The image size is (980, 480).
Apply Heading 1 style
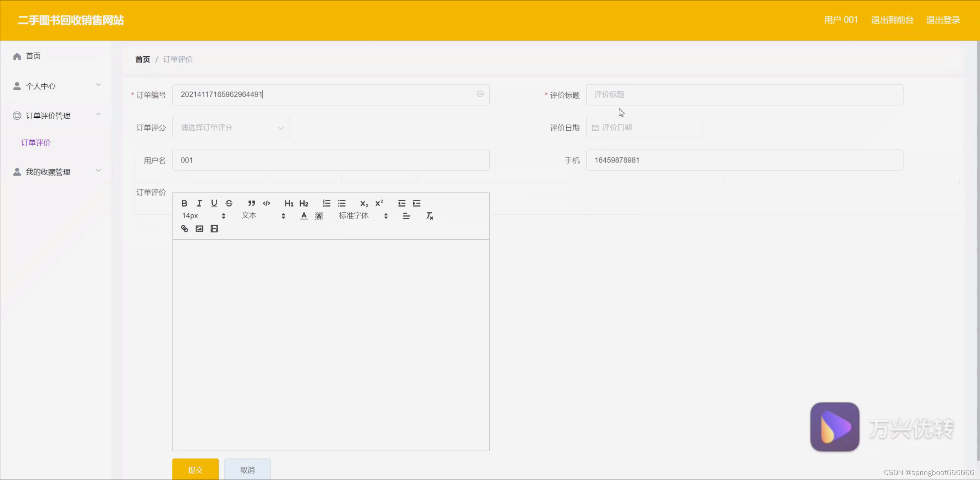tap(289, 203)
